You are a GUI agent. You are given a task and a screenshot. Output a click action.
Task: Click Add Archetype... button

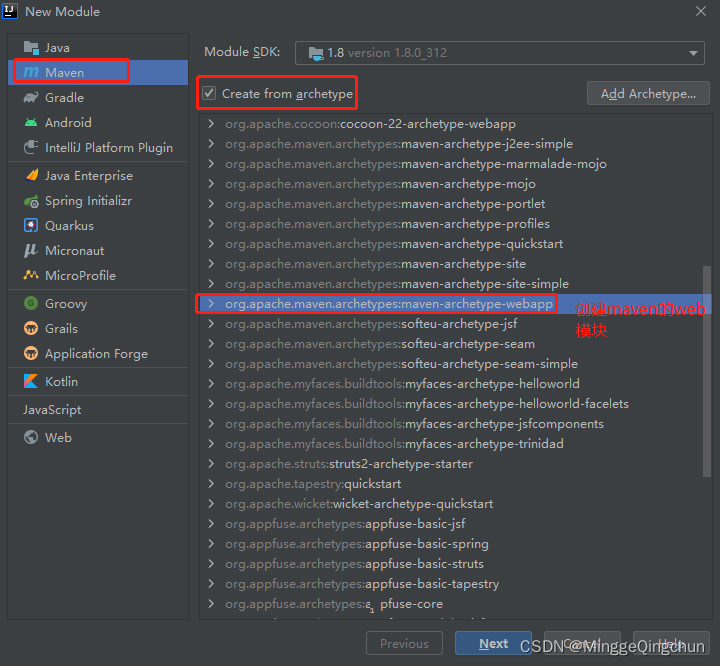coord(648,94)
